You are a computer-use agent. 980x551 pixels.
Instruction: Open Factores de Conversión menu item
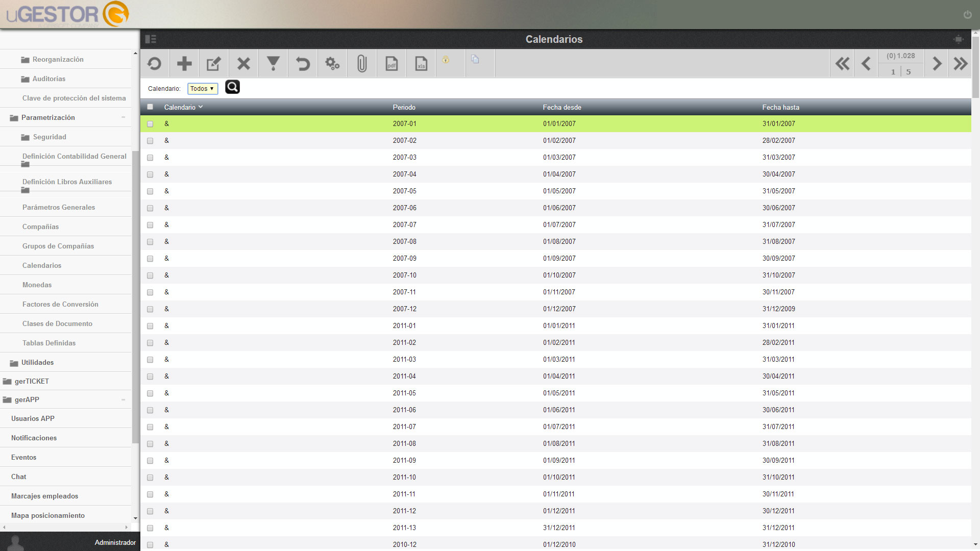[x=60, y=304]
